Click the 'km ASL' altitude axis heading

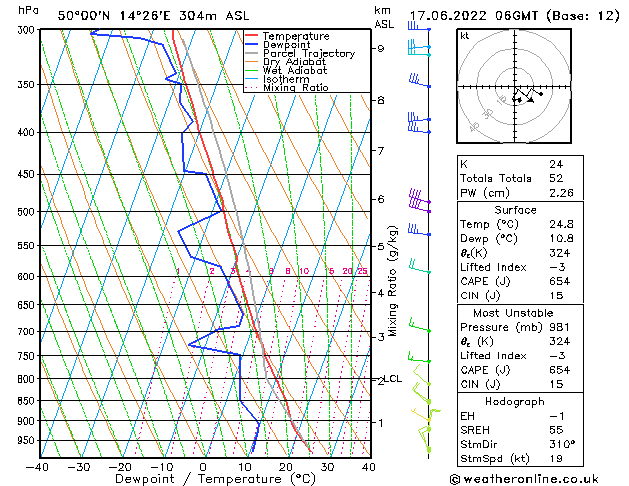[x=384, y=17]
